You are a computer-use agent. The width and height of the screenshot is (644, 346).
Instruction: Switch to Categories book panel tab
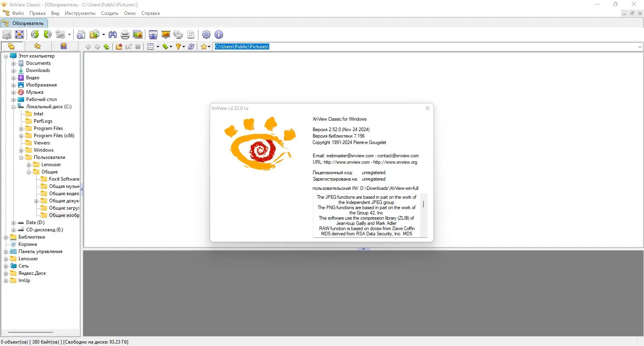pyautogui.click(x=64, y=46)
